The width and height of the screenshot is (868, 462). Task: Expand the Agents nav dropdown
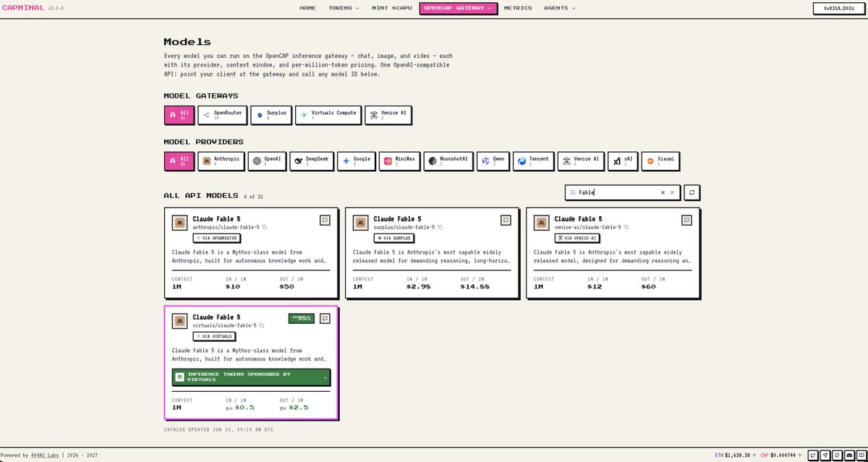pos(560,8)
